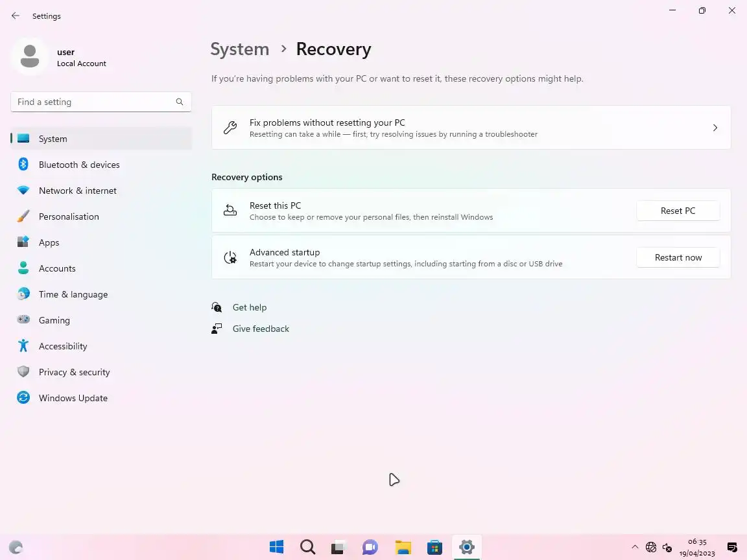Screen dimensions: 747x560
Task: Select the Advanced startup heading text
Action: point(285,252)
